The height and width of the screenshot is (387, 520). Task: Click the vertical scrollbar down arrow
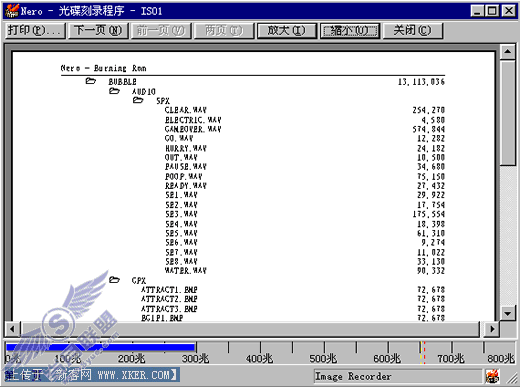coord(508,313)
